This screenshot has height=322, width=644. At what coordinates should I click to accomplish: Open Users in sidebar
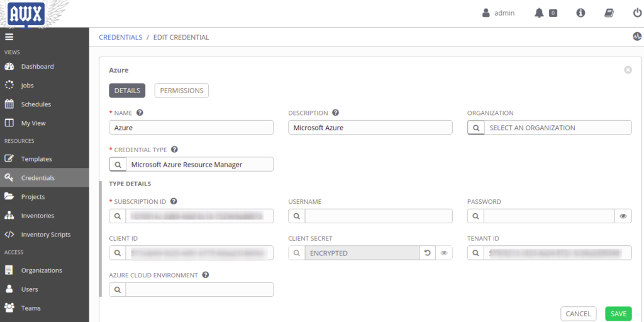(x=45, y=289)
